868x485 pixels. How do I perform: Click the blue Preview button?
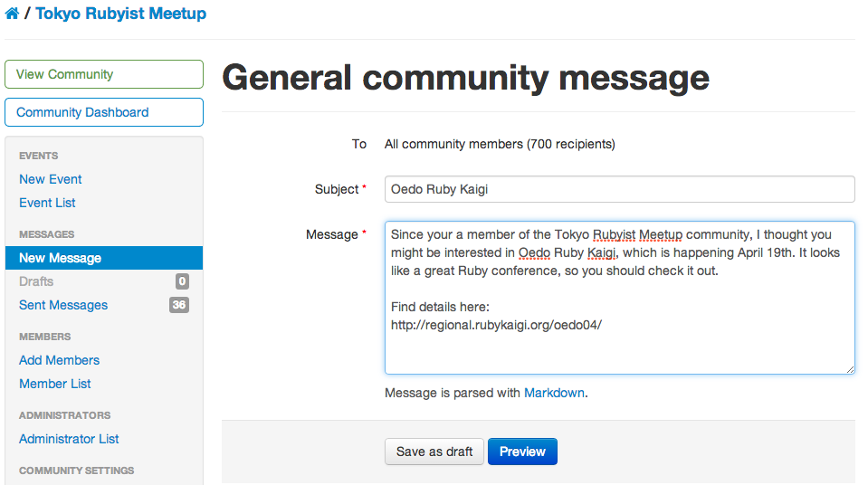coord(522,452)
